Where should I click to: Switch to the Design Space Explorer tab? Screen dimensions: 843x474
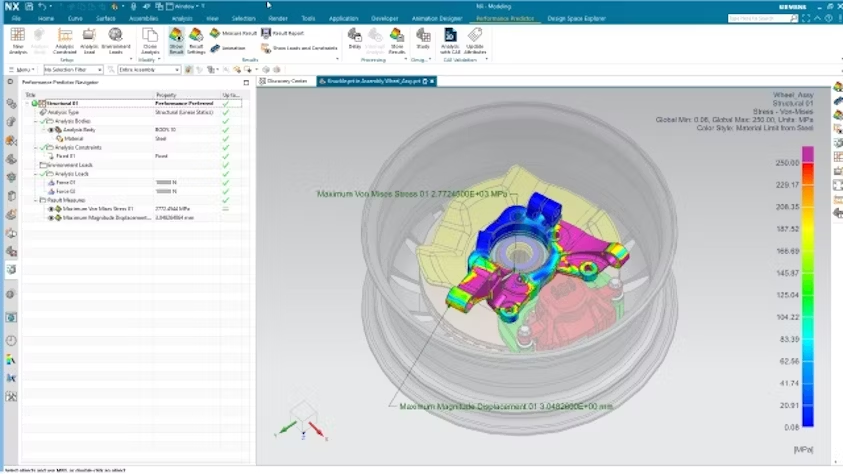578,18
